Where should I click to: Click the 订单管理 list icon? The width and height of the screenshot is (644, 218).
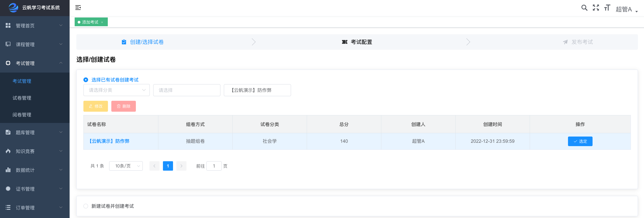click(8, 208)
